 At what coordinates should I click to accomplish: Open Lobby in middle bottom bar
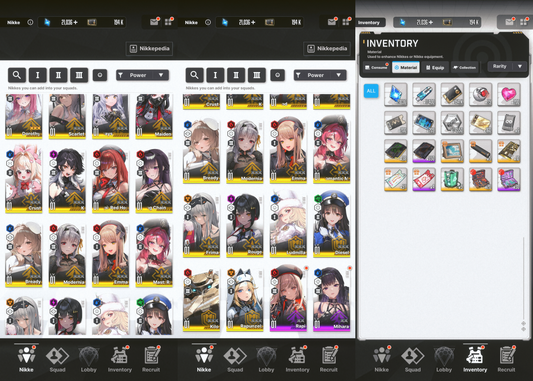(266, 359)
